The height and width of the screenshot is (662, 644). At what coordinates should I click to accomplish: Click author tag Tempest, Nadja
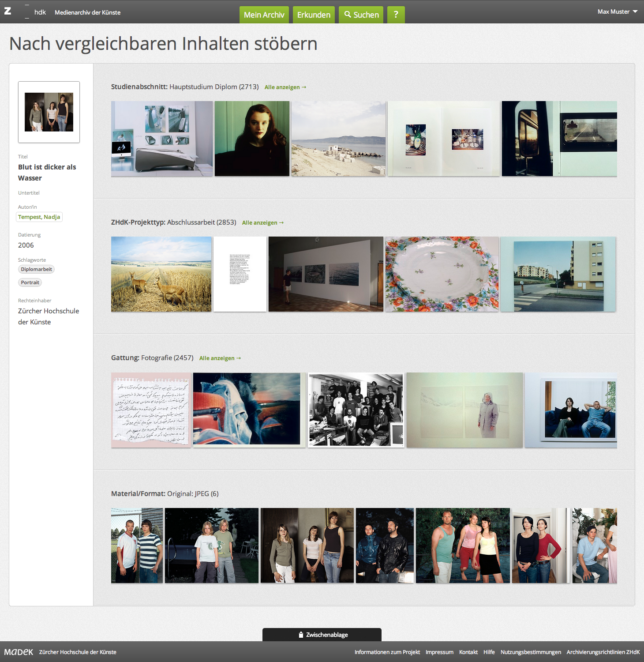click(x=39, y=217)
